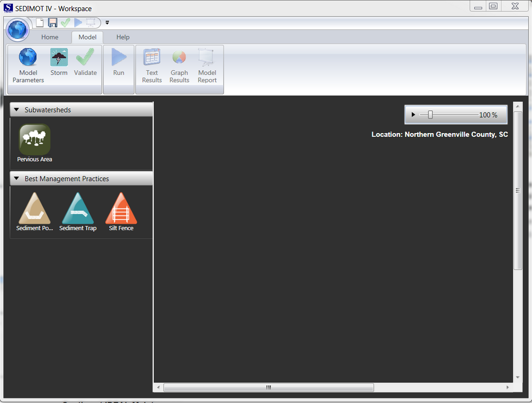
Task: Minimize the SEDIMOT IV window
Action: pyautogui.click(x=478, y=6)
